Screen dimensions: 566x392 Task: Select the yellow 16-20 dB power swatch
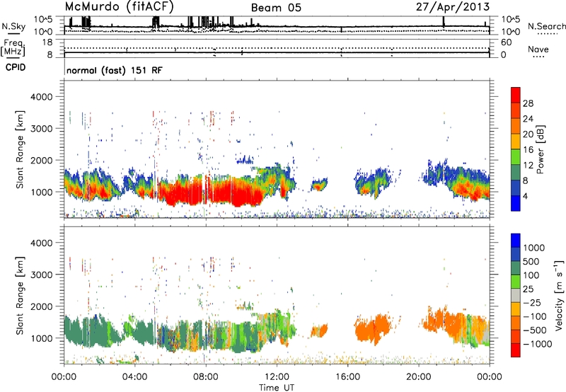point(516,141)
